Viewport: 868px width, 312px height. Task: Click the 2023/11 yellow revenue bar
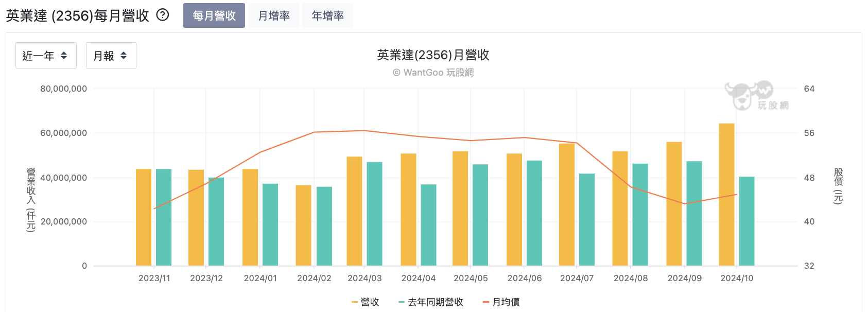click(x=144, y=217)
